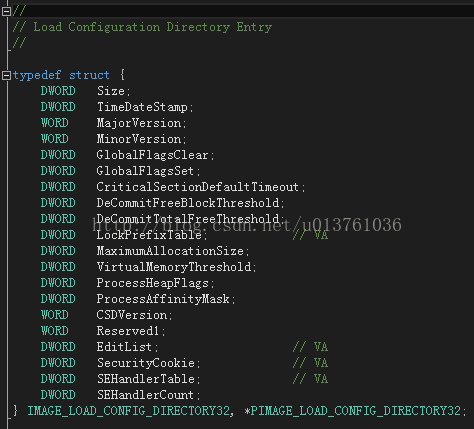Click the 'MinorVersion' field name
This screenshot has width=474, height=429.
[x=139, y=139]
